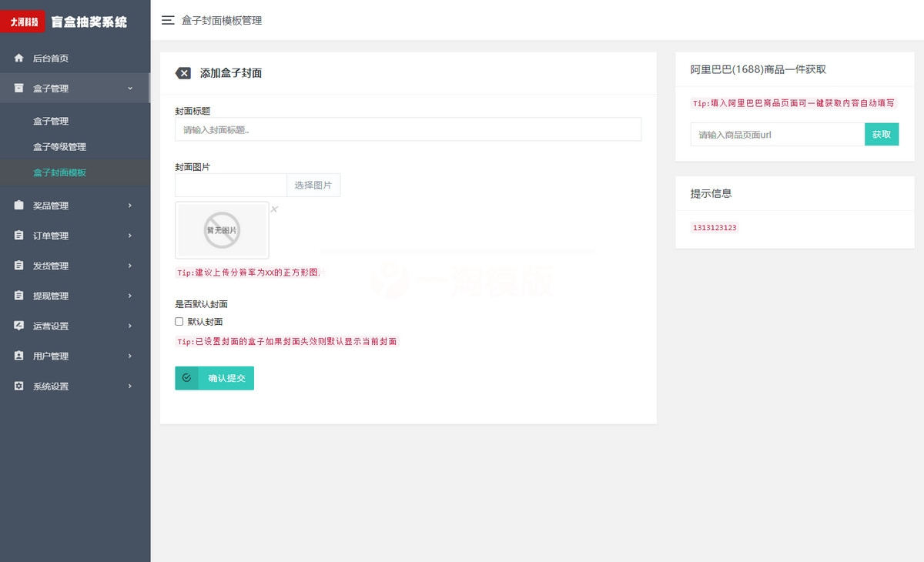The image size is (924, 562).
Task: Collapse the 盒子管理 menu chevron
Action: click(130, 88)
